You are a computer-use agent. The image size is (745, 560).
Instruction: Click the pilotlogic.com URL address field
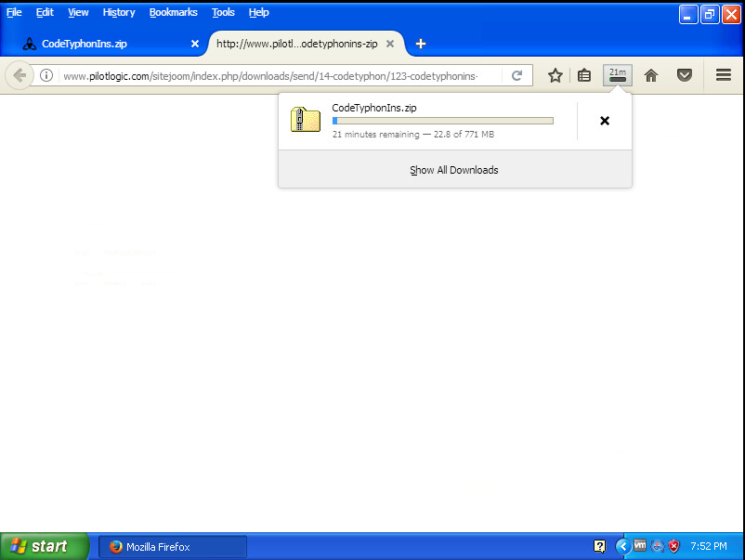[279, 76]
